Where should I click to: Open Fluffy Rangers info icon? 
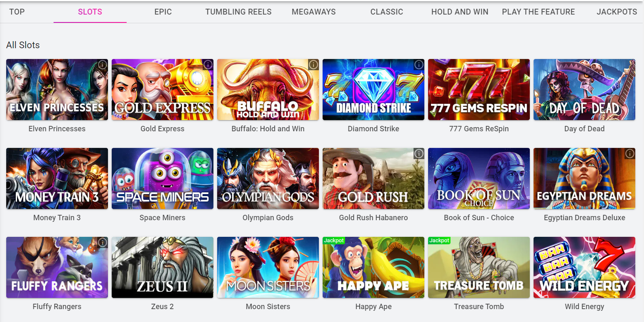pyautogui.click(x=103, y=243)
